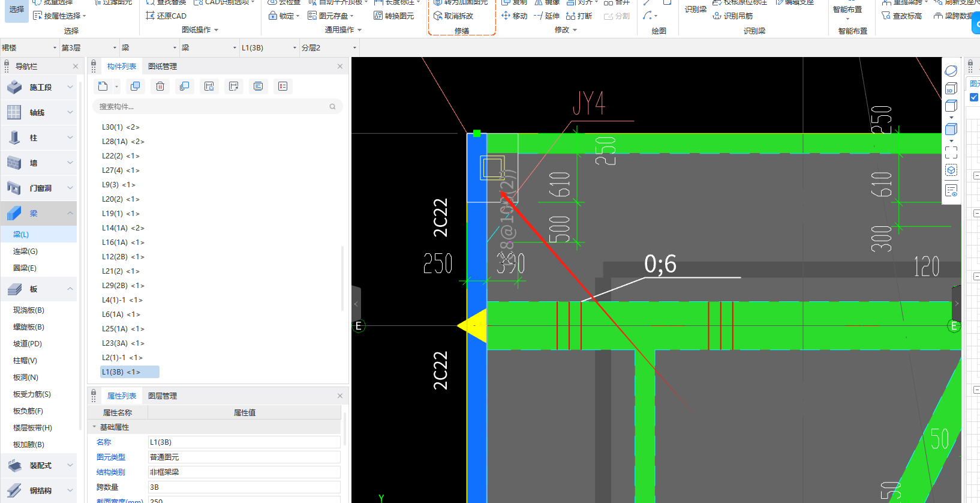Click the fullscreen zoom icon on canvas toolbar

(x=951, y=152)
